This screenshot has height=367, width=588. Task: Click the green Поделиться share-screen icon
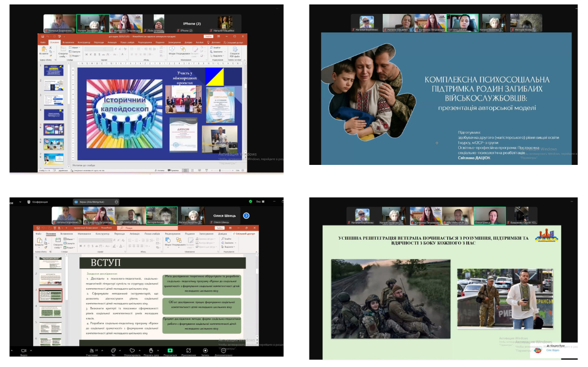170,351
